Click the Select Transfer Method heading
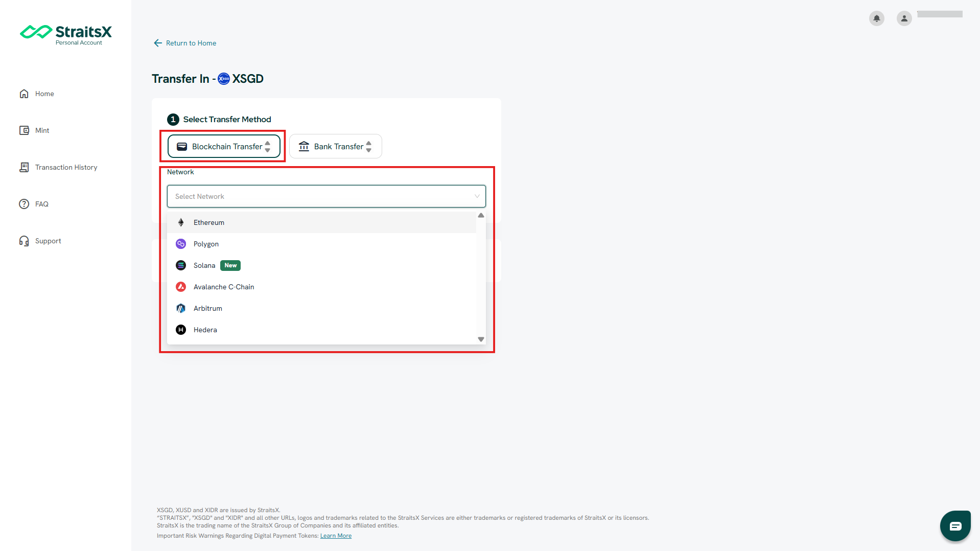The width and height of the screenshot is (980, 551). 227,119
